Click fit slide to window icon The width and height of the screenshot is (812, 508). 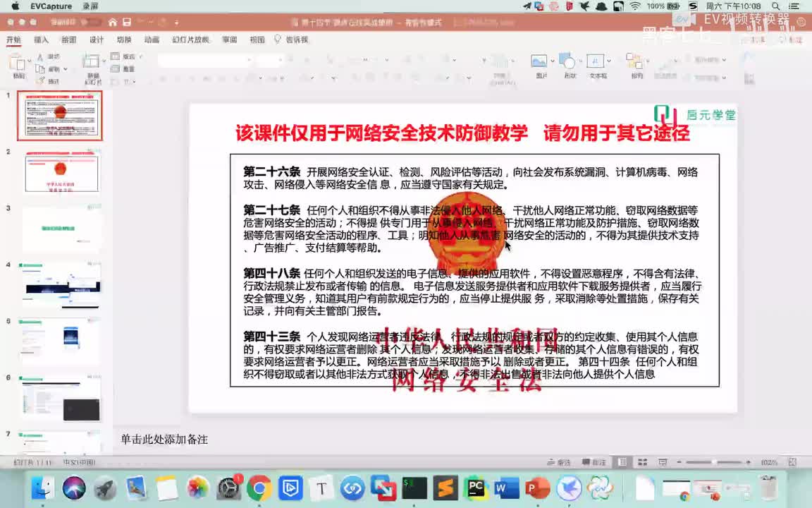(792, 462)
